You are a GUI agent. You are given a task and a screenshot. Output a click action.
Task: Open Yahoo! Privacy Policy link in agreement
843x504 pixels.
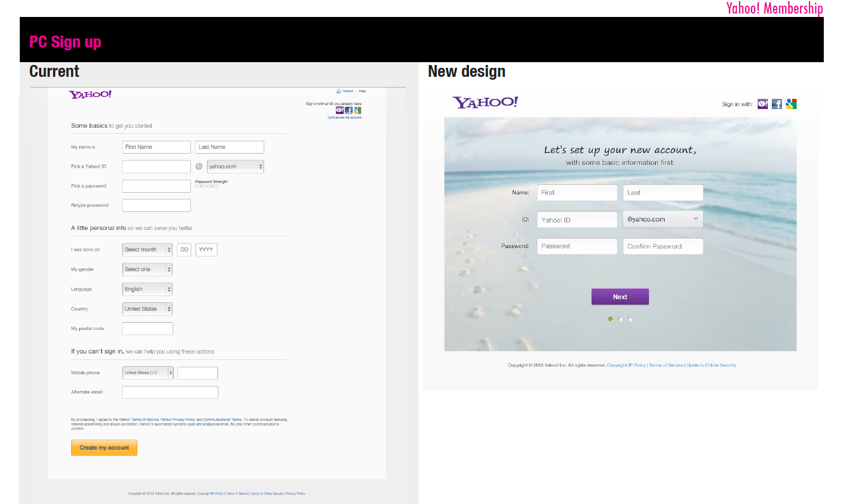177,420
